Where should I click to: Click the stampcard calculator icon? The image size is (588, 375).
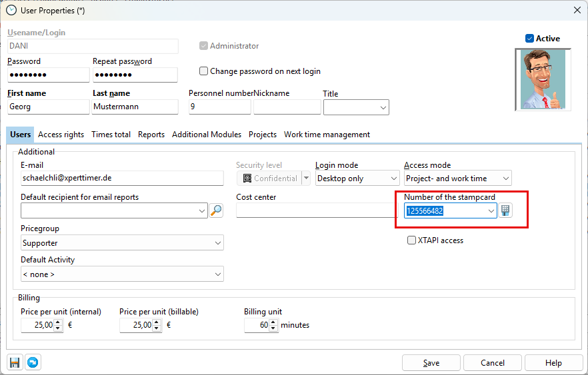(506, 210)
